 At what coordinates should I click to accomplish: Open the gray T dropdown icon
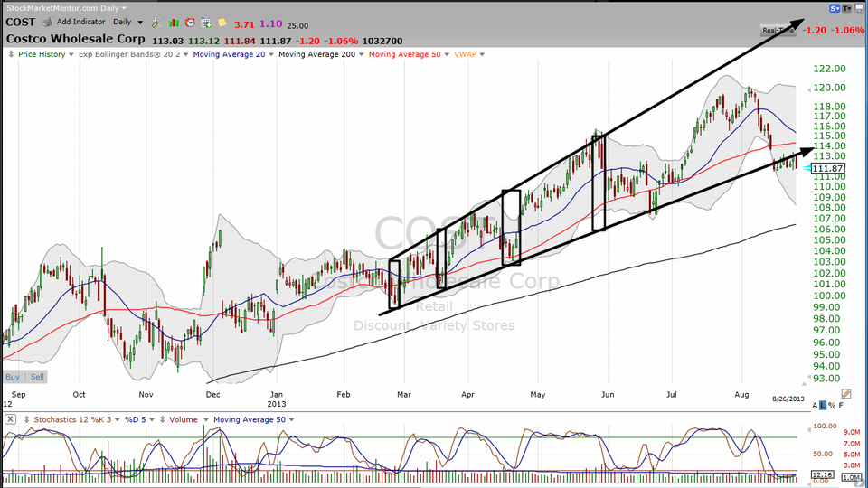847,8
